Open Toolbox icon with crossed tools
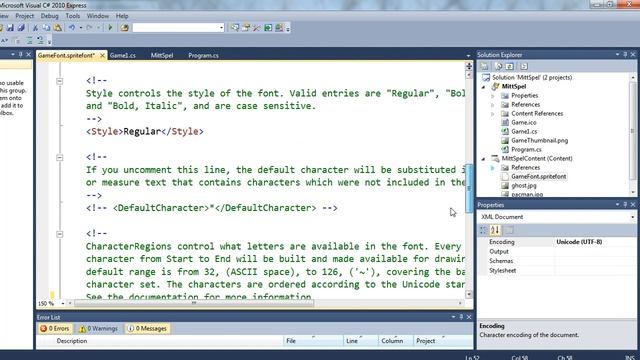640x360 pixels. (x=256, y=28)
